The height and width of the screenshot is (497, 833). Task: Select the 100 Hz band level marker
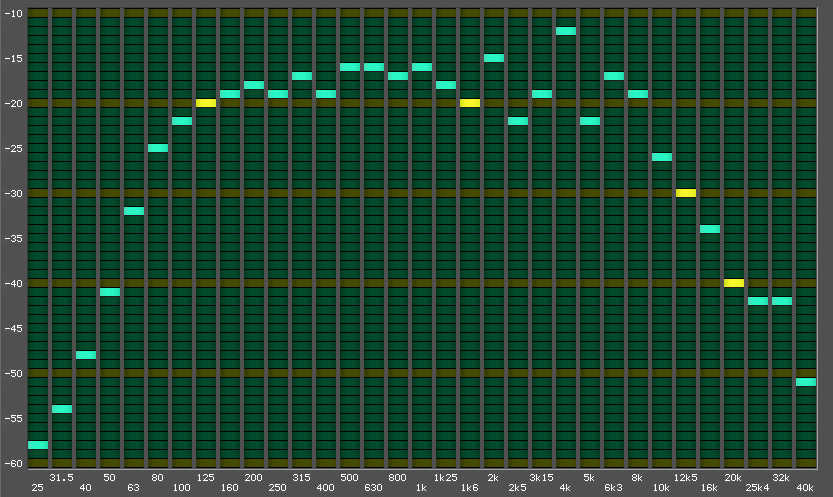[x=182, y=121]
